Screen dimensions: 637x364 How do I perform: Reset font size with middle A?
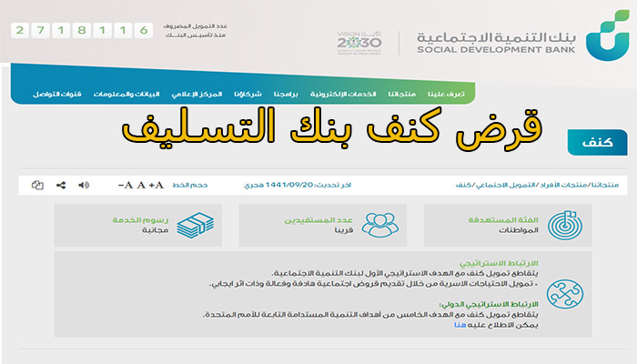click(x=141, y=186)
